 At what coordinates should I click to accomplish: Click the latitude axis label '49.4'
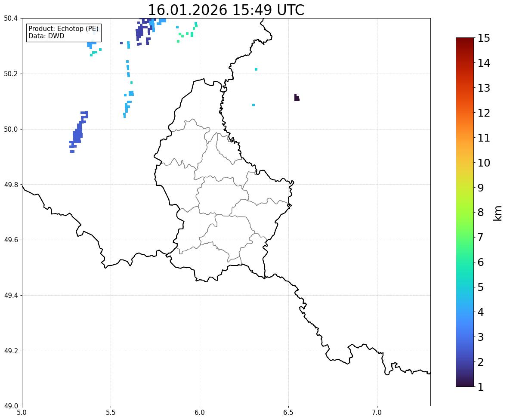[11, 296]
